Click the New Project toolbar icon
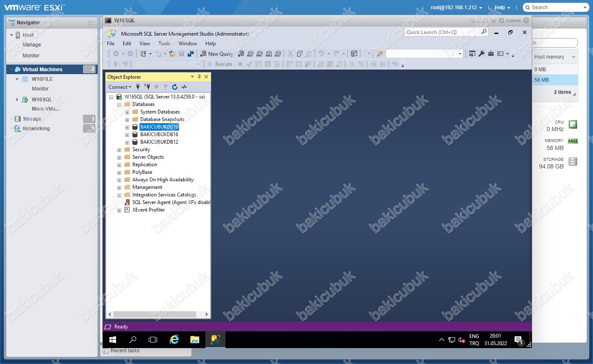Screen dimensions: 593x364 coord(143,54)
